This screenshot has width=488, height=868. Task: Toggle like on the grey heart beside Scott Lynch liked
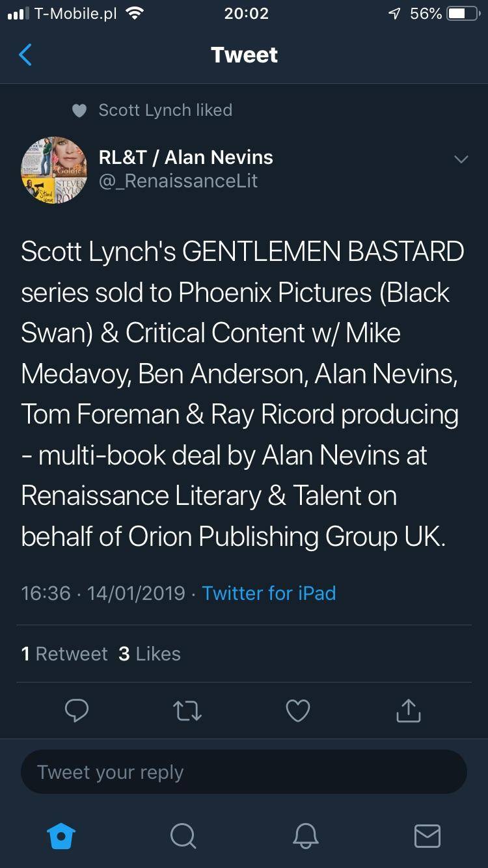click(79, 110)
